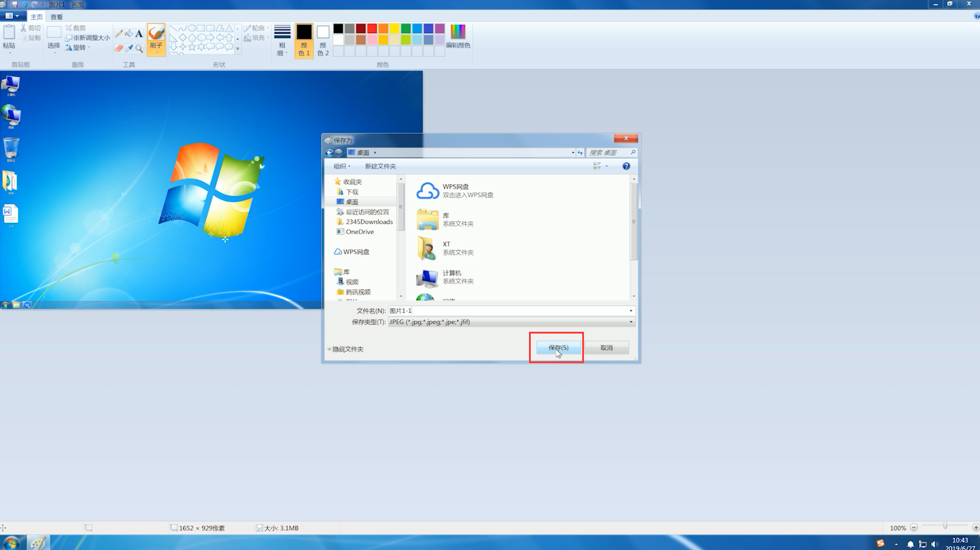Pick the red color swatch
The width and height of the screenshot is (980, 550).
372,28
